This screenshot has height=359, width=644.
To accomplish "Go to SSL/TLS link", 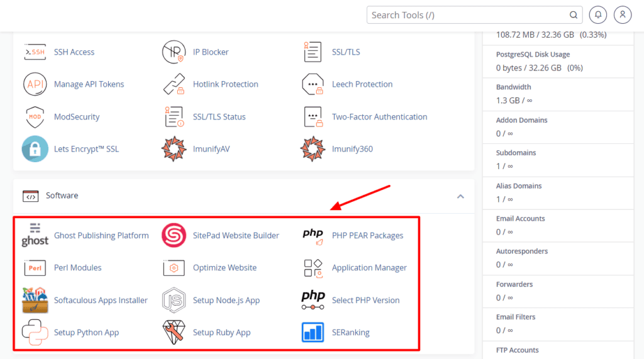I will (x=346, y=52).
